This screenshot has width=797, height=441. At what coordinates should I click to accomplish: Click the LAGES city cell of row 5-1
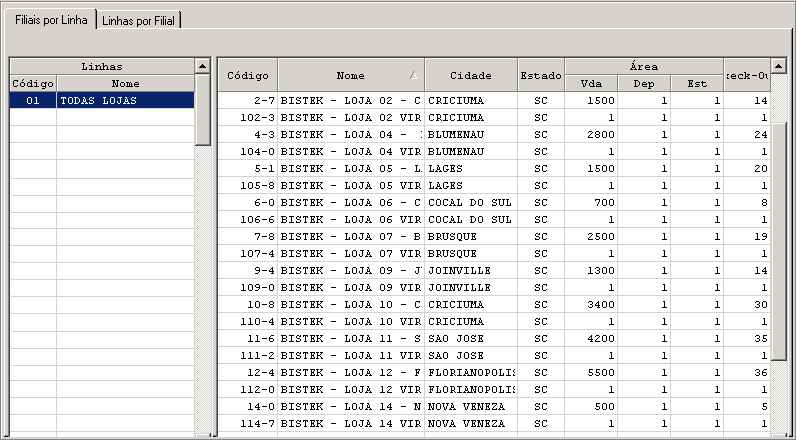(471, 169)
